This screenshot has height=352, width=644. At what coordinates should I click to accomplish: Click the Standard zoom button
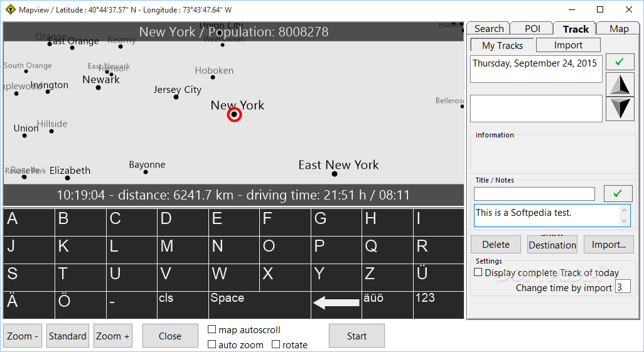click(x=67, y=336)
